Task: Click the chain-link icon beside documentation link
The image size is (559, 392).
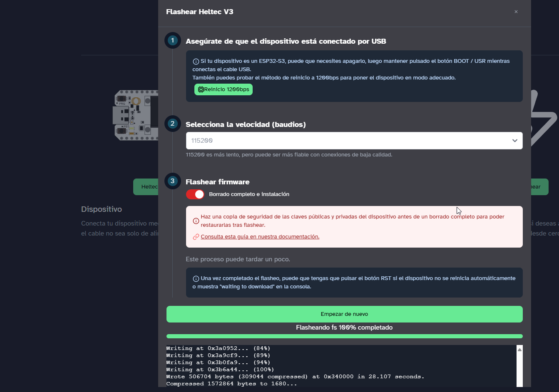Action: [x=196, y=237]
